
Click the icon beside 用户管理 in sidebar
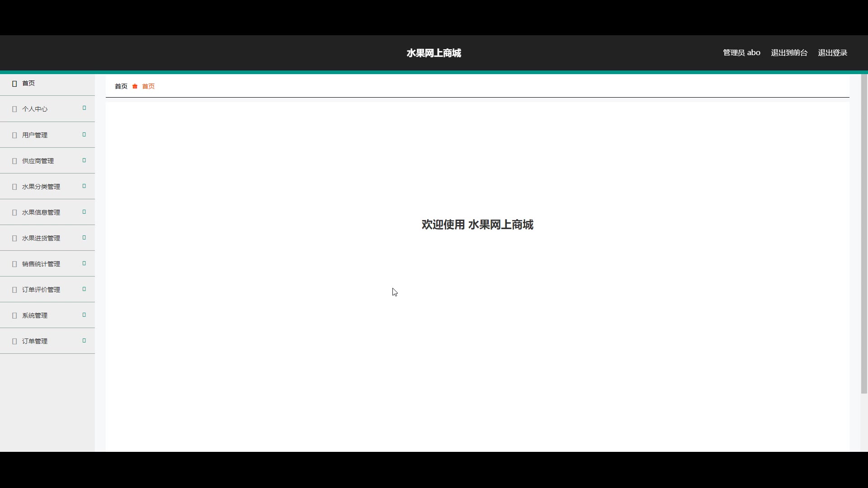pyautogui.click(x=14, y=135)
